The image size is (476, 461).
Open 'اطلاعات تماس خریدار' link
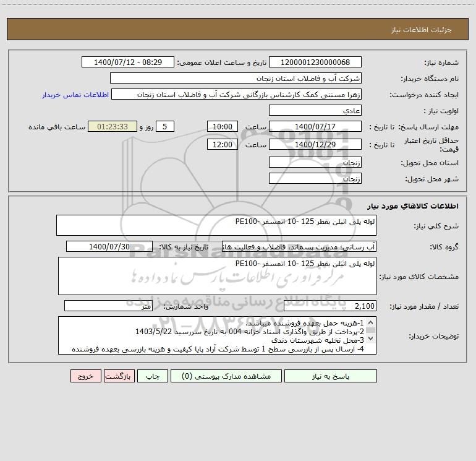point(75,95)
